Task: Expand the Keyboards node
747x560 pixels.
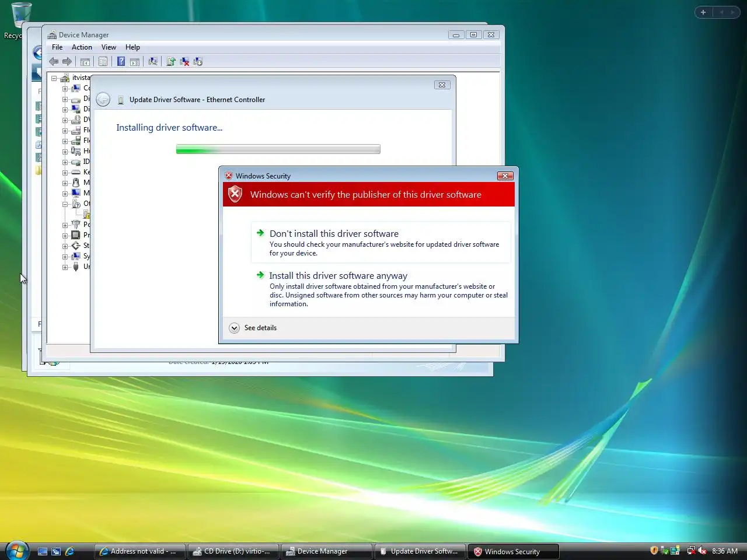Action: coord(65,173)
